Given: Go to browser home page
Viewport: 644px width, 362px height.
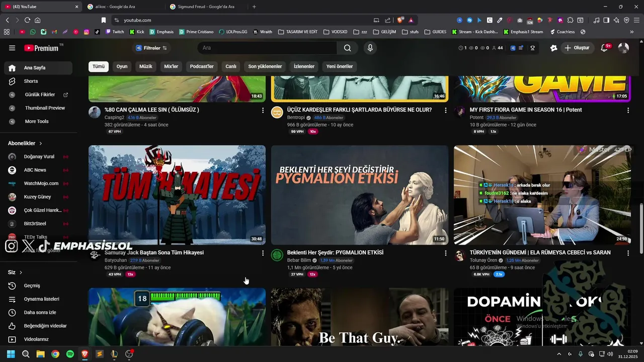Looking at the screenshot, I should coord(38,20).
